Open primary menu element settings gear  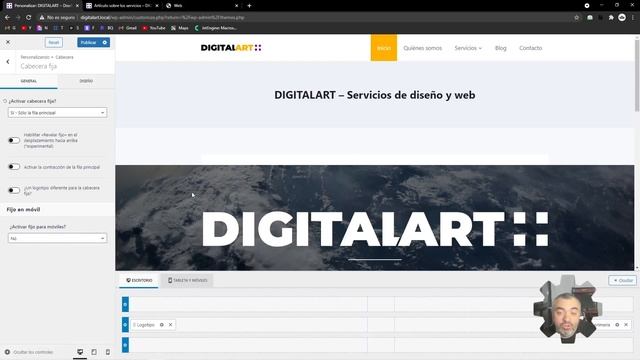(617, 325)
